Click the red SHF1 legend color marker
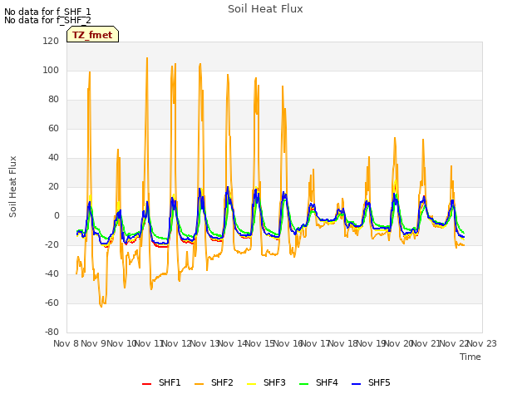The width and height of the screenshot is (532, 399). (146, 384)
